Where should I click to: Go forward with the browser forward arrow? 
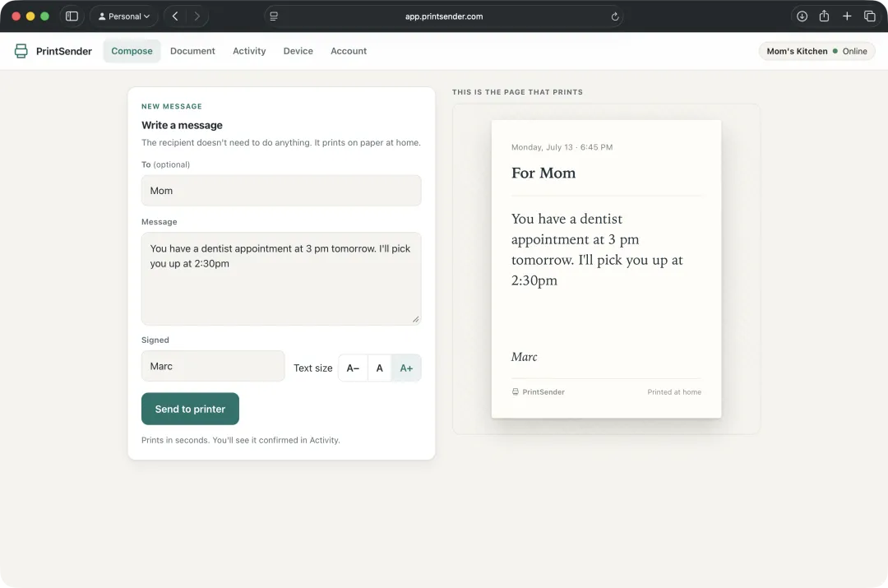197,16
